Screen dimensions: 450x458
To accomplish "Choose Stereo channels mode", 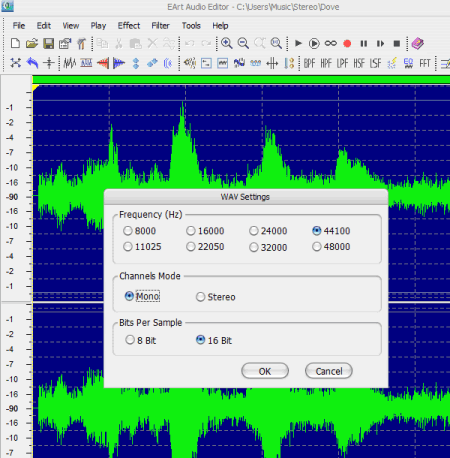I will 216,297.
